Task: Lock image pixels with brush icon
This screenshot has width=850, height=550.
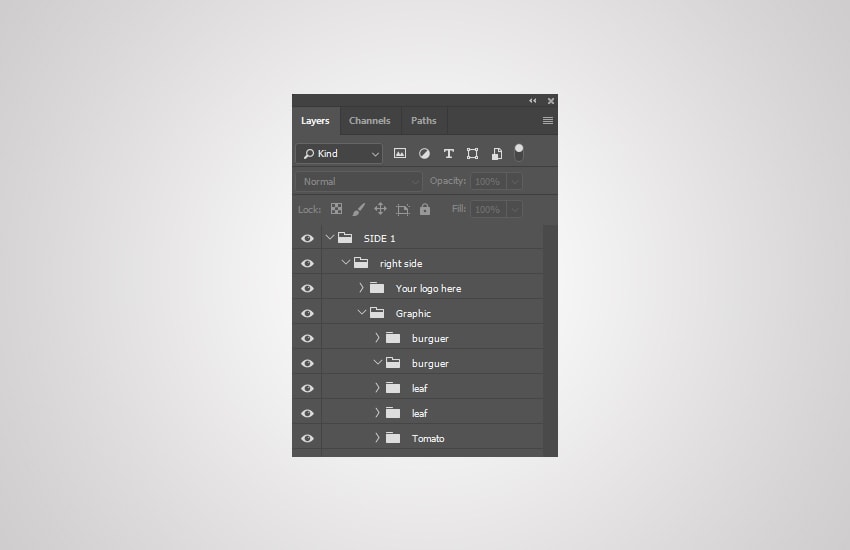Action: pyautogui.click(x=359, y=209)
